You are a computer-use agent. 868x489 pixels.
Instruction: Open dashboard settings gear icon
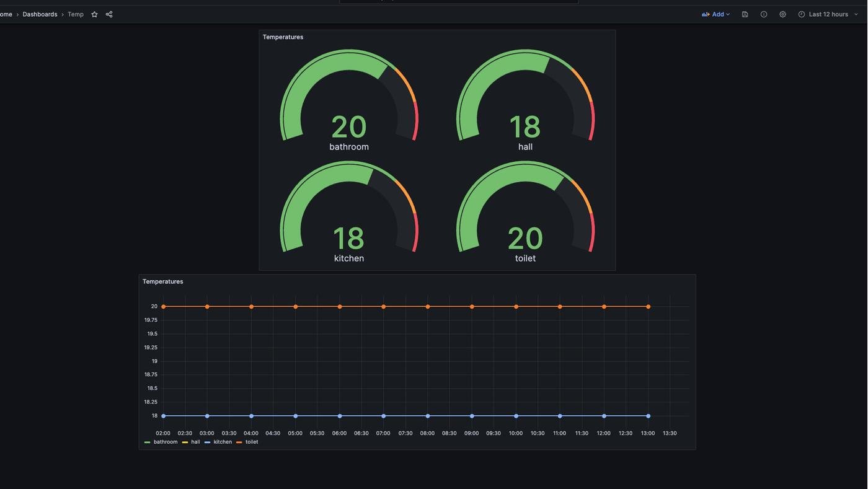782,14
